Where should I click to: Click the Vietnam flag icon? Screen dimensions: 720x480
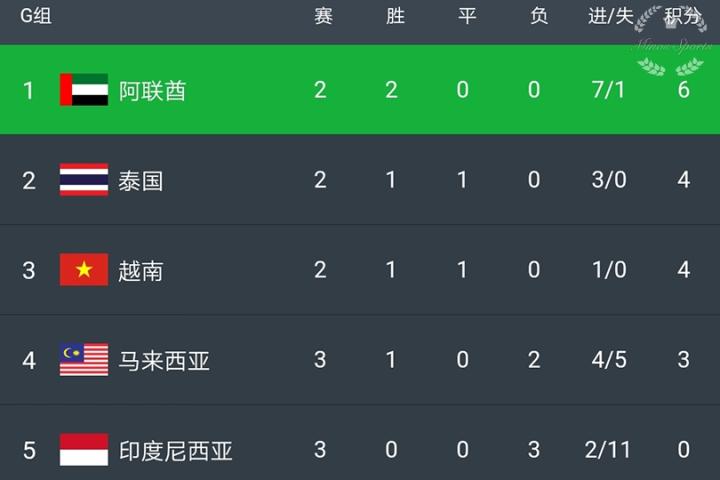point(84,270)
